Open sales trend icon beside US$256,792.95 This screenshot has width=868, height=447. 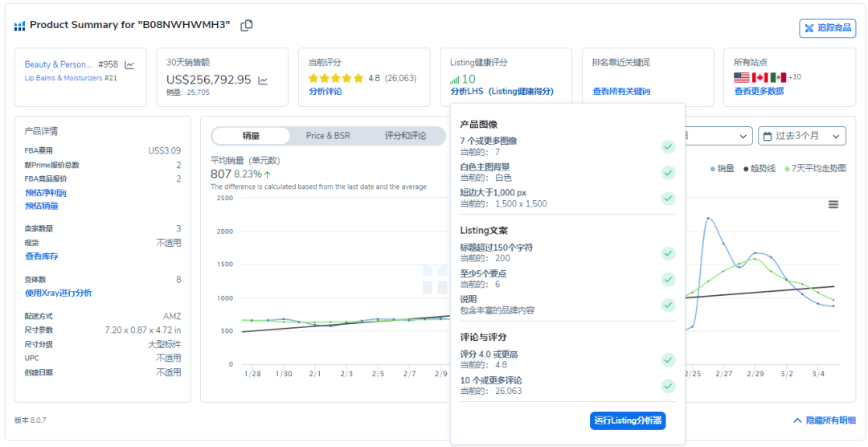click(263, 80)
